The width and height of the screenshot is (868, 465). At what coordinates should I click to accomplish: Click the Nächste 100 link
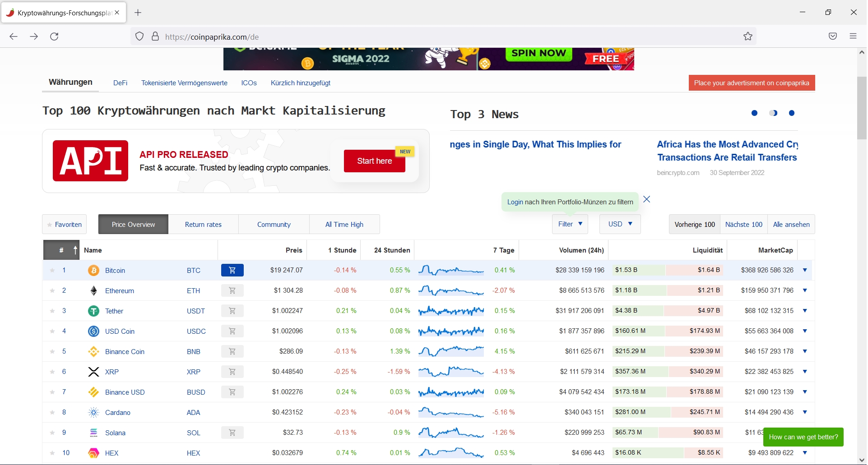(743, 224)
